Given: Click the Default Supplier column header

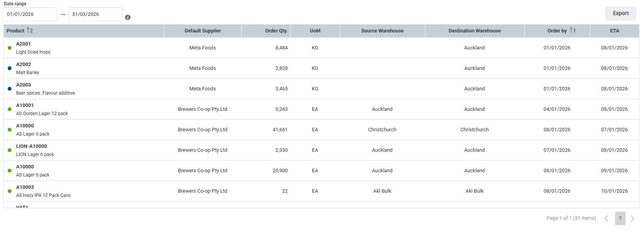Looking at the screenshot, I should pos(203,31).
